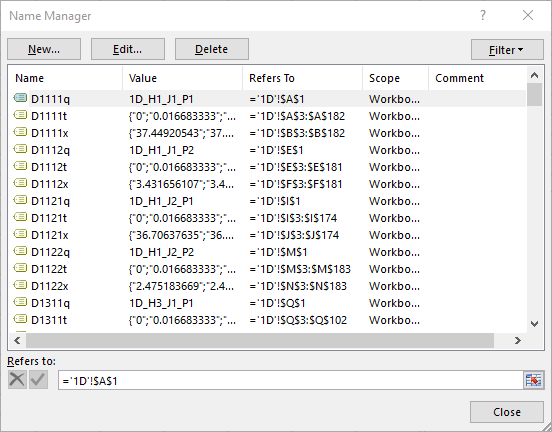
Task: Click the list scroll up arrow
Action: 534,75
